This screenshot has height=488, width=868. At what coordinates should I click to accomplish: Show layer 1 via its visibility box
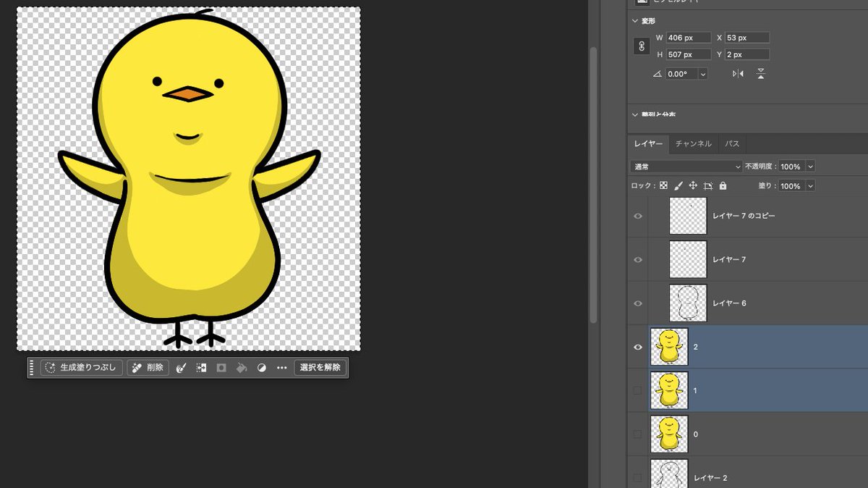(637, 390)
